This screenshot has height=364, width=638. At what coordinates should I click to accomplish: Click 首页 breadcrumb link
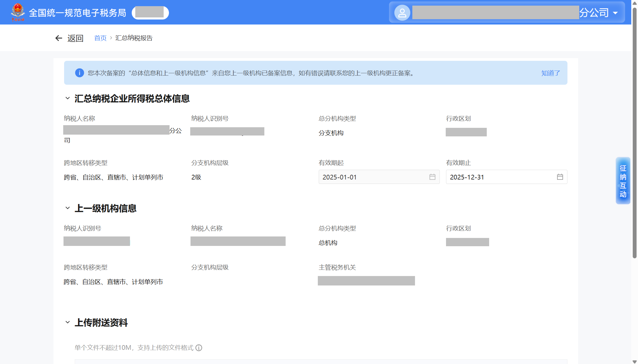click(100, 38)
